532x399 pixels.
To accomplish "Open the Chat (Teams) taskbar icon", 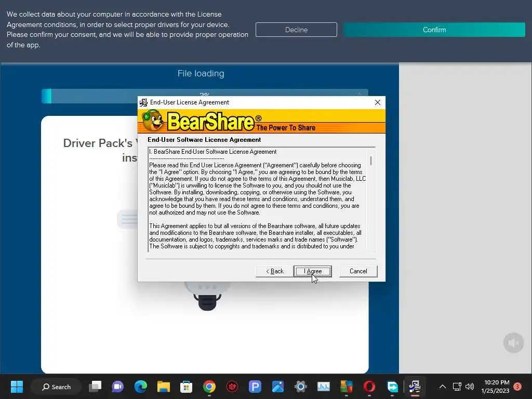I will pyautogui.click(x=118, y=387).
